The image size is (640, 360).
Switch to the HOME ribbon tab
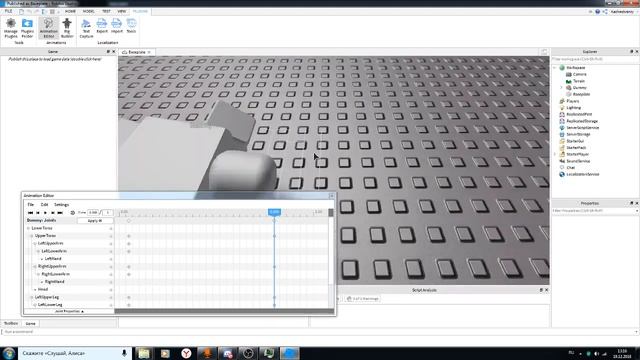[x=70, y=11]
